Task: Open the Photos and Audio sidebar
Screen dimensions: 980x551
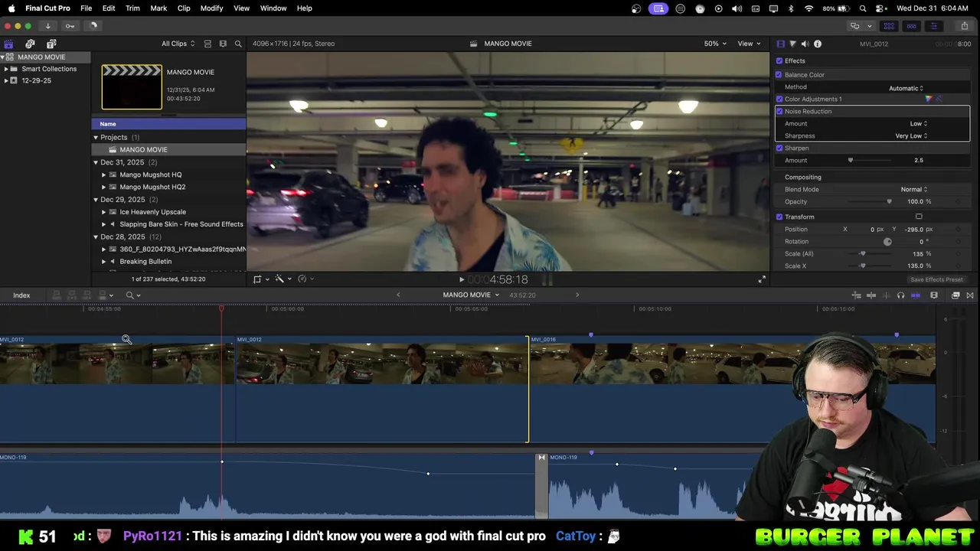Action: 30,44
